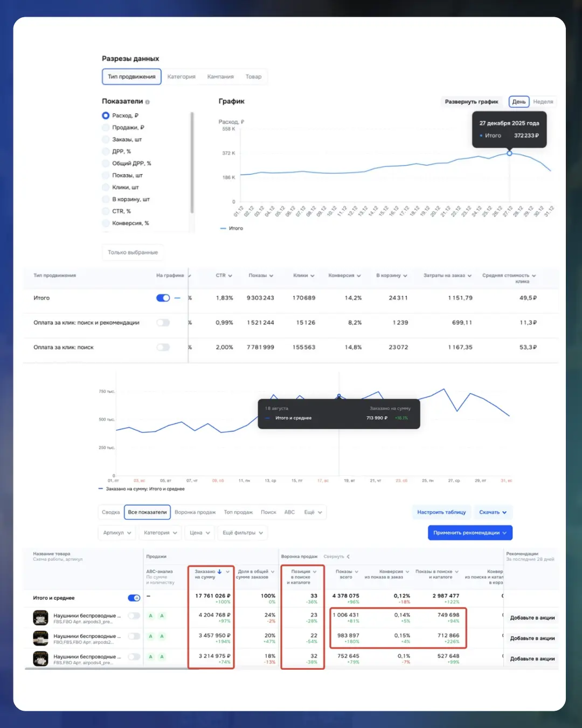This screenshot has height=728, width=582.
Task: Click the first ABC-analysis 'A' badge in row one
Action: tap(150, 616)
